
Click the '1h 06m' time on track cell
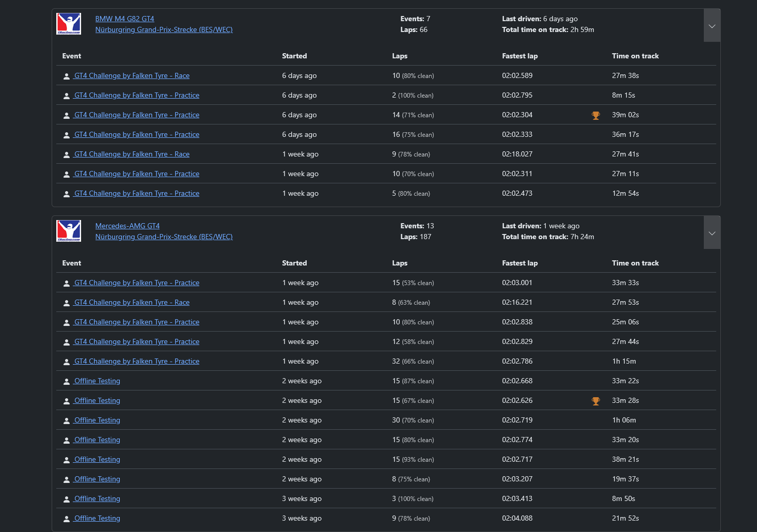[624, 420]
